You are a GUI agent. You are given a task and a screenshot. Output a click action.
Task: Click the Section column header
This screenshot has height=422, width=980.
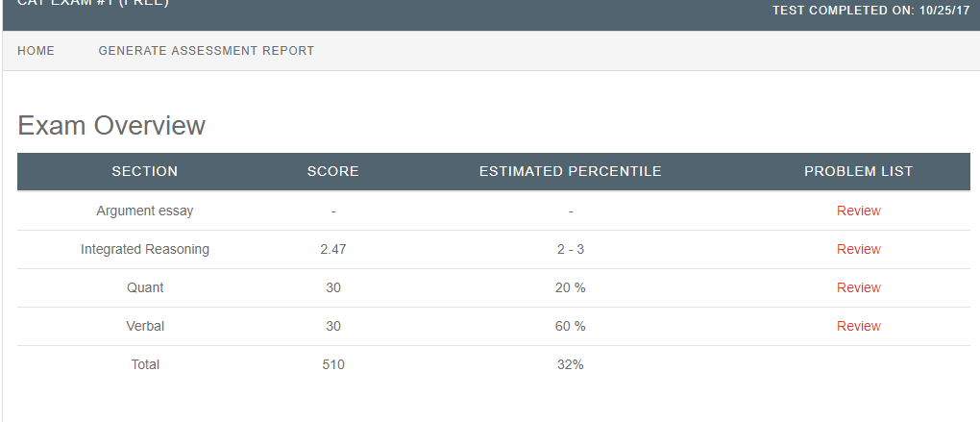(x=145, y=172)
